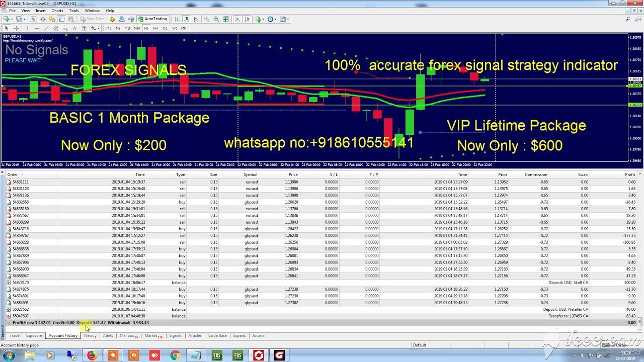The width and height of the screenshot is (644, 362).
Task: Select the Vertical Line tool
Action: pos(28,28)
